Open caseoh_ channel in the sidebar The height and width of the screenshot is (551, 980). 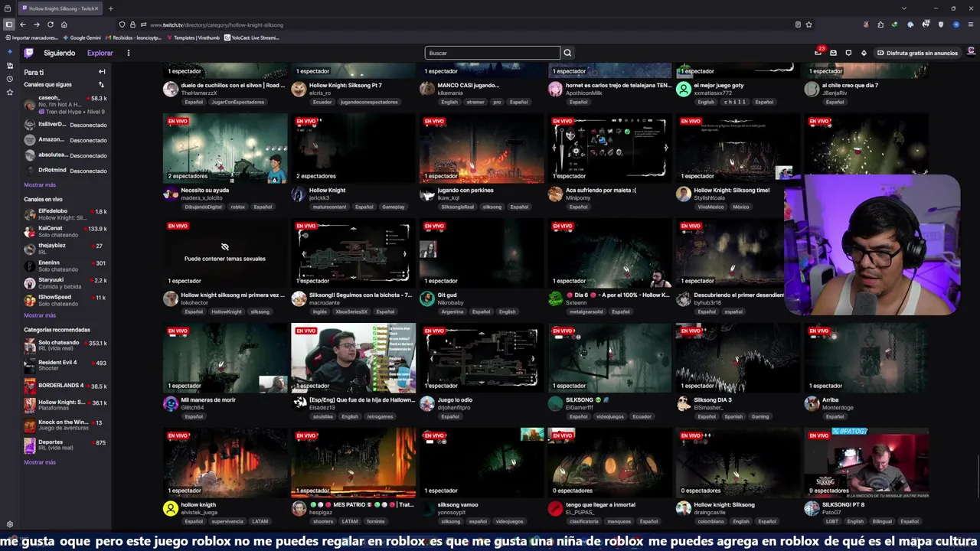pos(65,105)
